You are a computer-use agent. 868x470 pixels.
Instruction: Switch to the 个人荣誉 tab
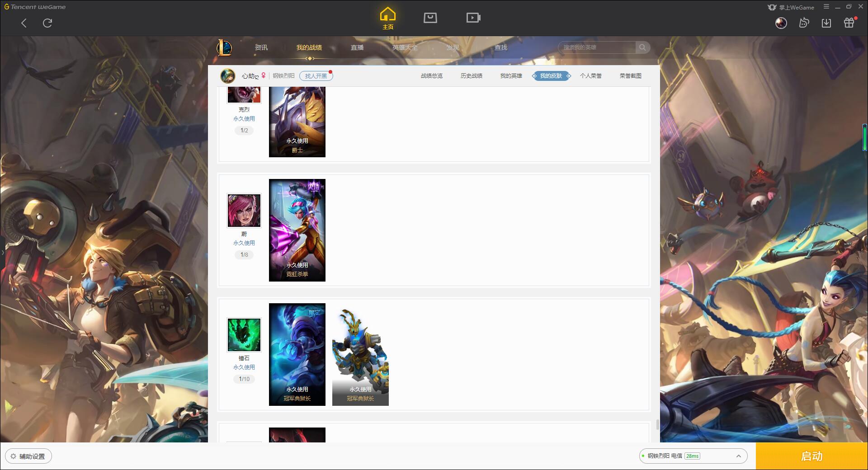(x=591, y=76)
